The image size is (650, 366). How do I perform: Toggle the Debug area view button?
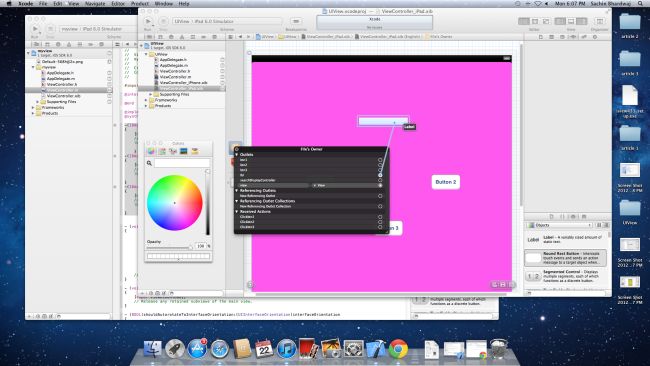pyautogui.click(x=571, y=21)
